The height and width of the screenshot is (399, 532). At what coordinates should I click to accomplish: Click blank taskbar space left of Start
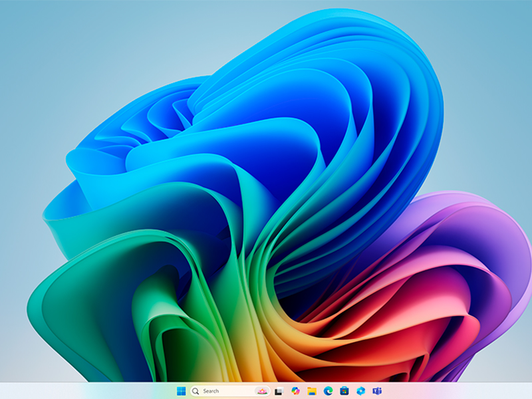(x=85, y=391)
